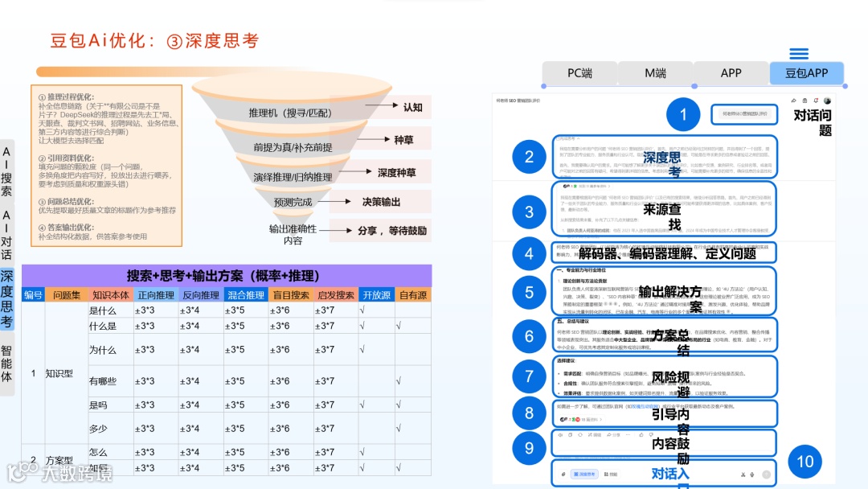
Task: Click the 前提为真/补充前提 funnel layer
Action: (293, 147)
